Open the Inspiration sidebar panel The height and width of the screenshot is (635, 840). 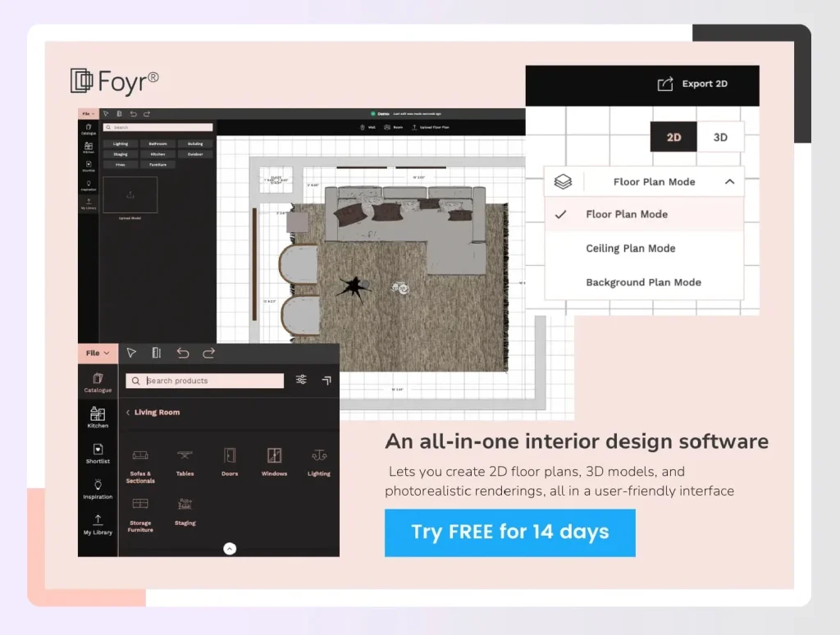click(x=98, y=489)
